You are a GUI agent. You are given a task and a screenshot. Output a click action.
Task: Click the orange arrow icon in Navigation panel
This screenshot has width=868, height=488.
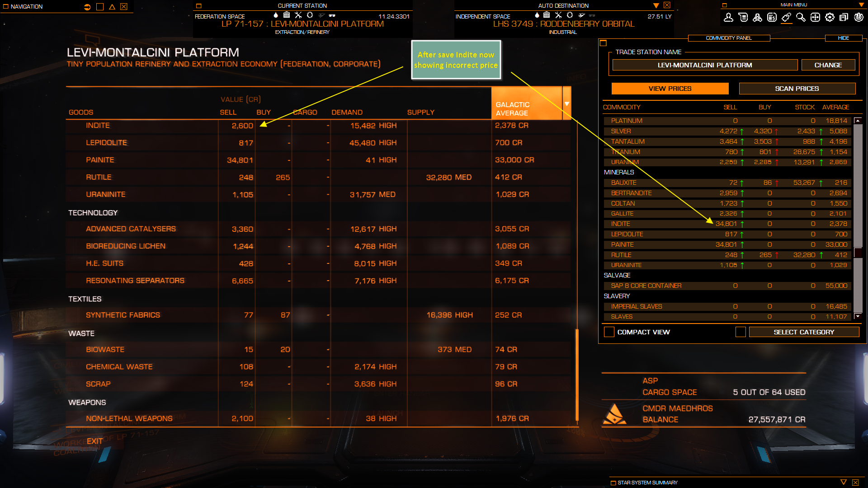87,7
